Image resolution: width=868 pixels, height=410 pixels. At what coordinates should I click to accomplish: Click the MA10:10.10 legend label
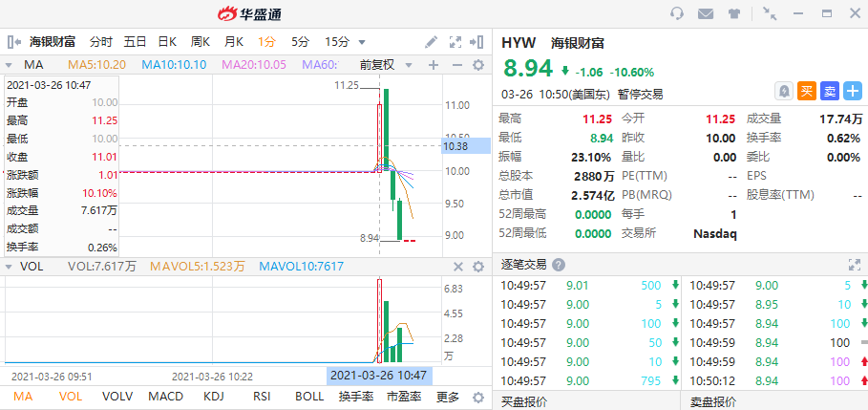coord(174,65)
